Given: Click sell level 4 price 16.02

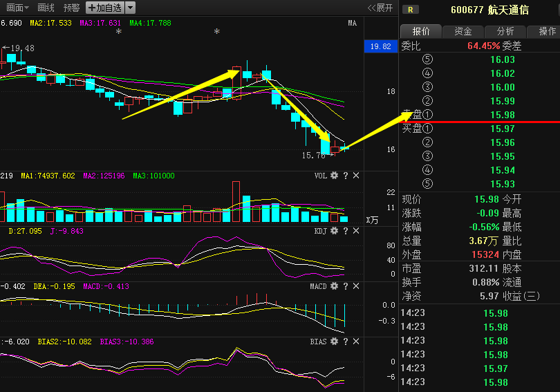Looking at the screenshot, I should [x=503, y=73].
